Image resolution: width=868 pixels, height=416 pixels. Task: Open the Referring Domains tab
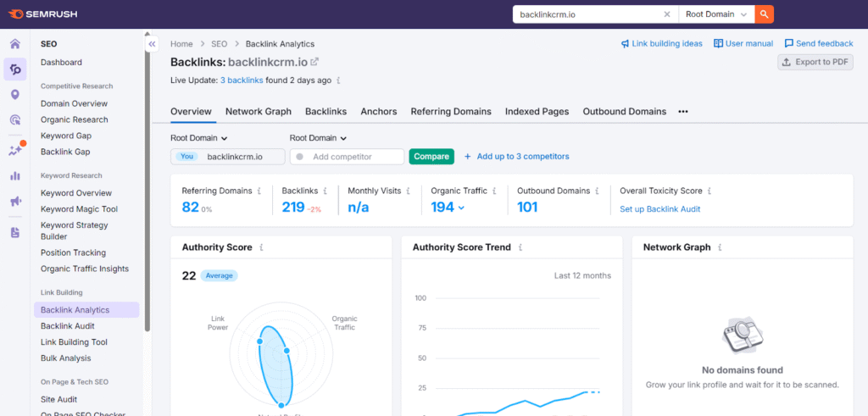click(450, 112)
